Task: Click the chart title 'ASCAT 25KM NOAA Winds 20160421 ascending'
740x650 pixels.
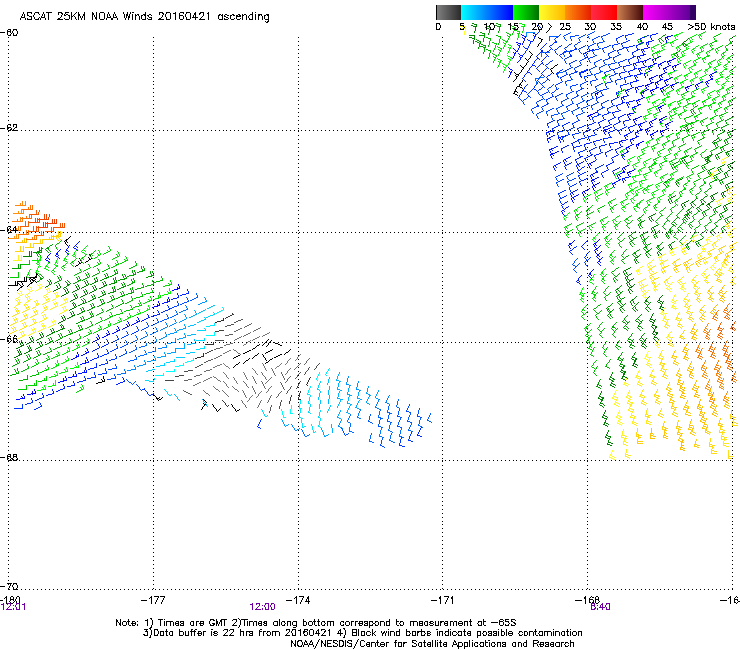Action: tap(144, 17)
